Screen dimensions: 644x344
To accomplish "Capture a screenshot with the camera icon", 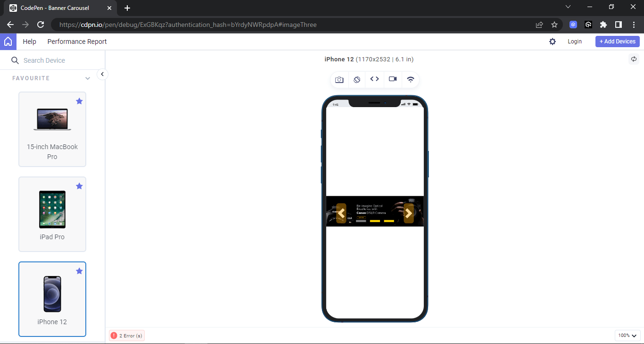I will pyautogui.click(x=339, y=79).
